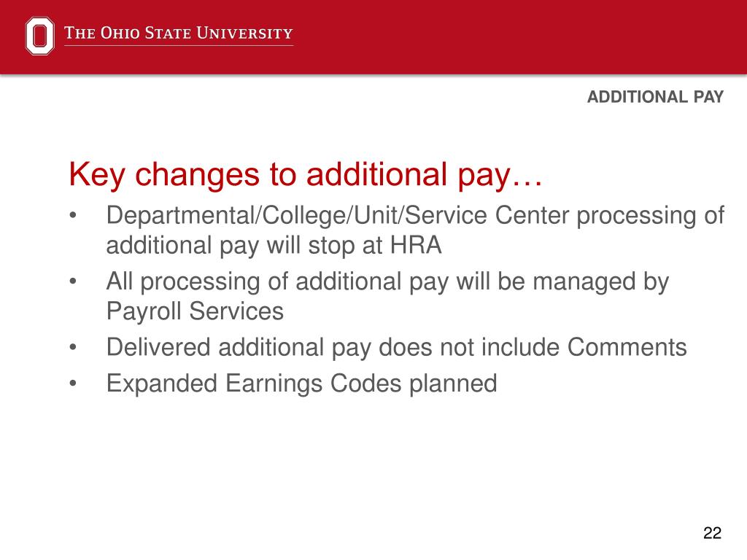Select the 'Delivered additional pay' bullet text
The image size is (747, 560).
[396, 347]
